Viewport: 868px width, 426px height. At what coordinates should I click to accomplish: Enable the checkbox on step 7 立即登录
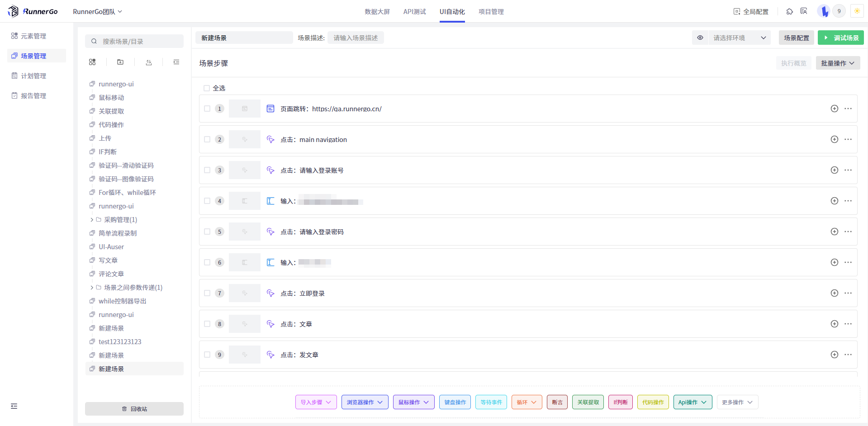click(207, 293)
